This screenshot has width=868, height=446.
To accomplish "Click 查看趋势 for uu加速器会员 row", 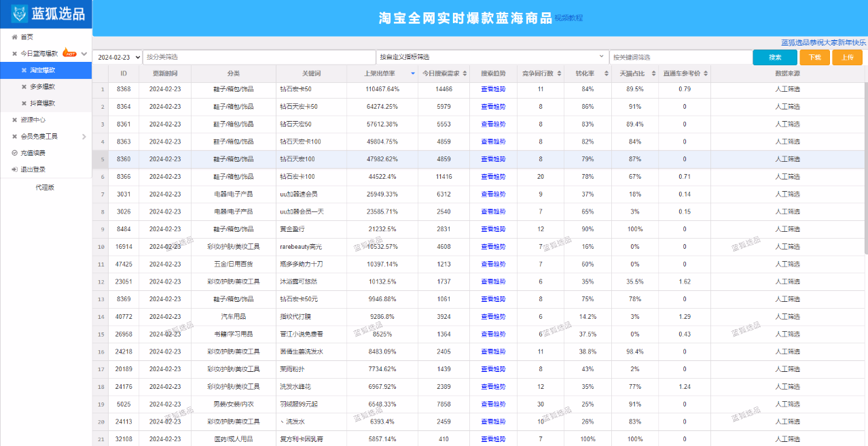I will [x=493, y=194].
